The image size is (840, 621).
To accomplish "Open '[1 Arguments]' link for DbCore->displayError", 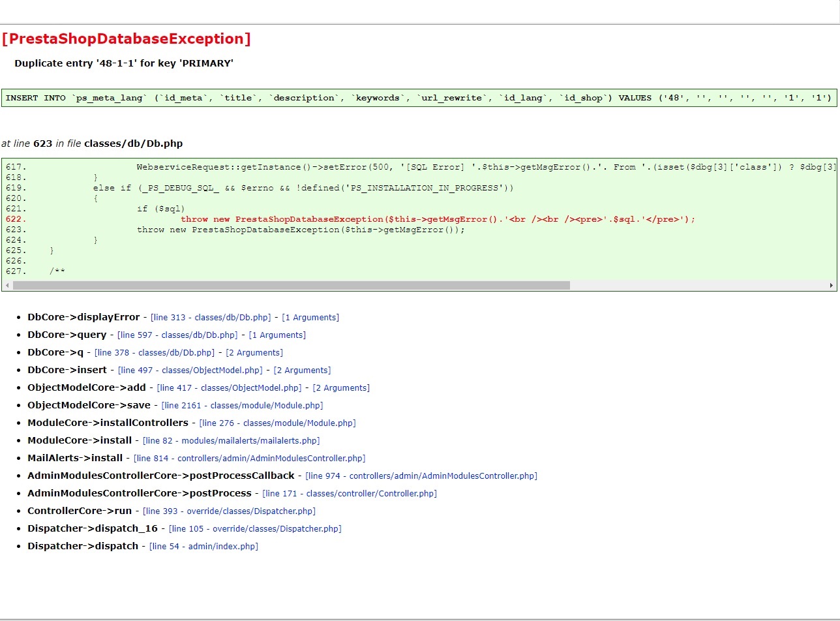I will point(310,318).
